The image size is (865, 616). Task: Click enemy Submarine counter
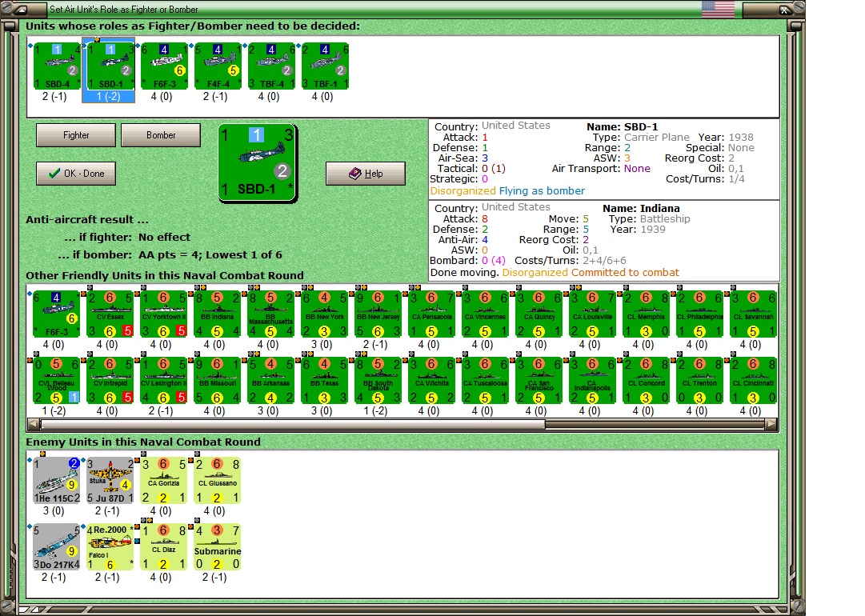[218, 547]
